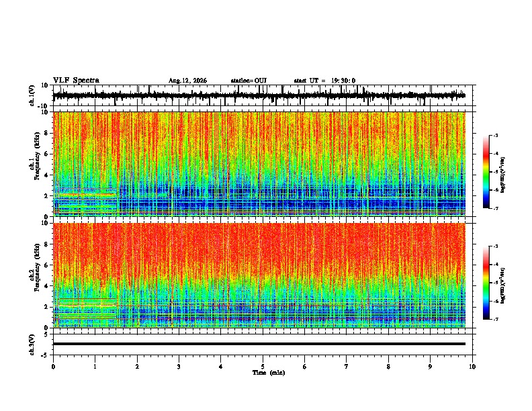Click time axis tick label '5'
This screenshot has width=532, height=411.
click(x=263, y=367)
